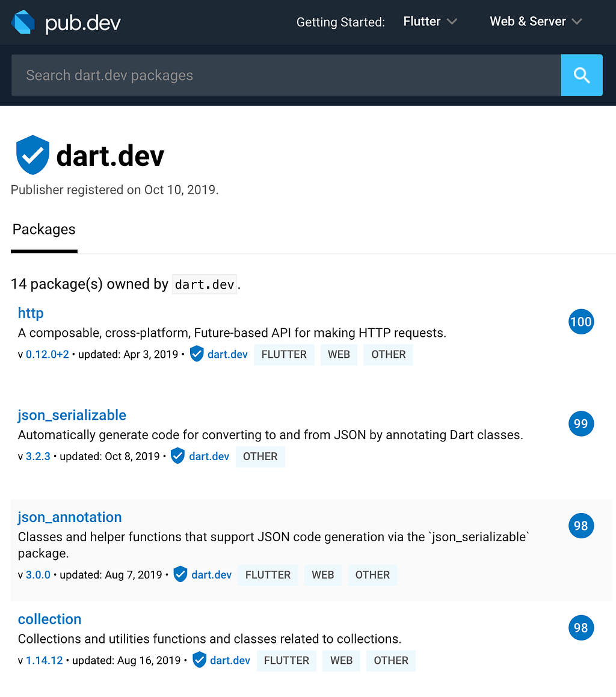Open dart.dev publisher link in http row
Screen dimensions: 616x697
[x=227, y=354]
